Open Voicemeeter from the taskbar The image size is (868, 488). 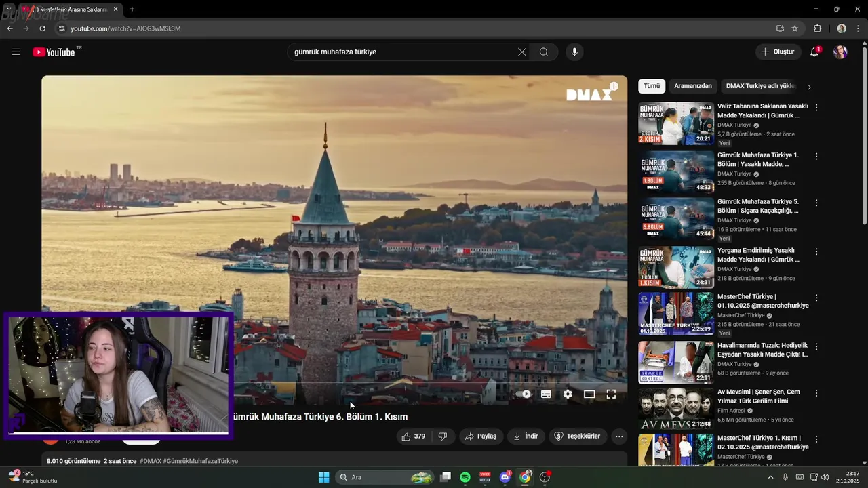pyautogui.click(x=485, y=477)
